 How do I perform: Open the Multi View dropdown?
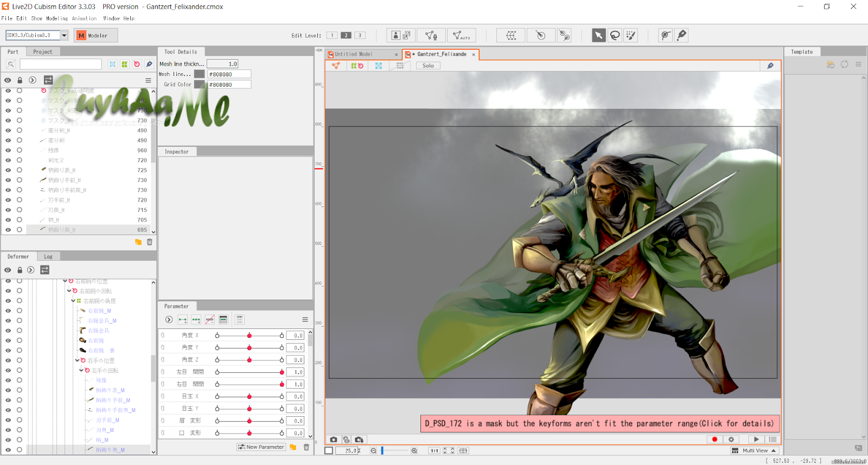pos(754,451)
